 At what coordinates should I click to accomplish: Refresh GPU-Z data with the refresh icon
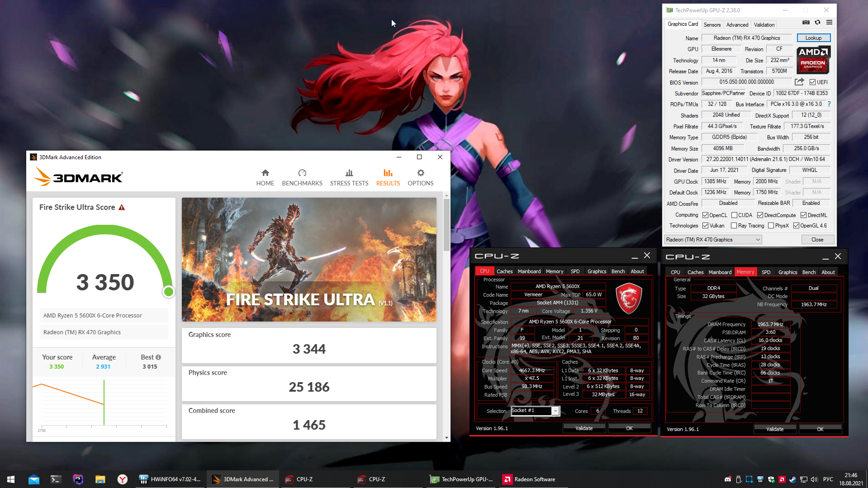pos(817,22)
